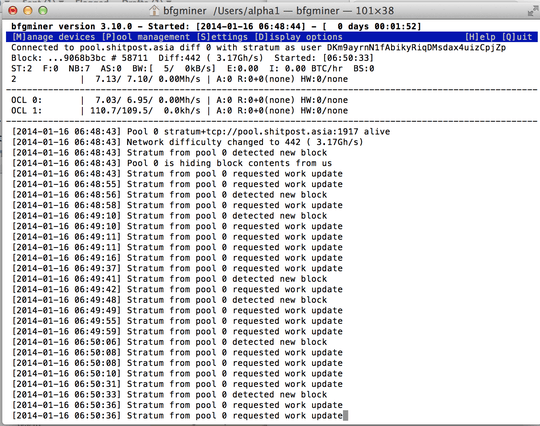Click the 06:49:48 'detected new block' log line

(x=169, y=300)
